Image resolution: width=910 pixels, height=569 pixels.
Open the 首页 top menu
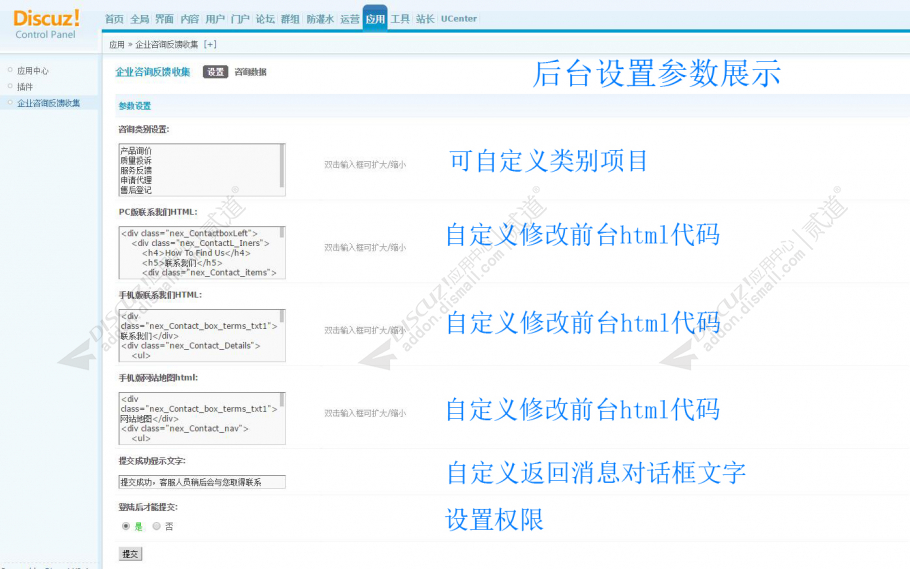(x=114, y=19)
